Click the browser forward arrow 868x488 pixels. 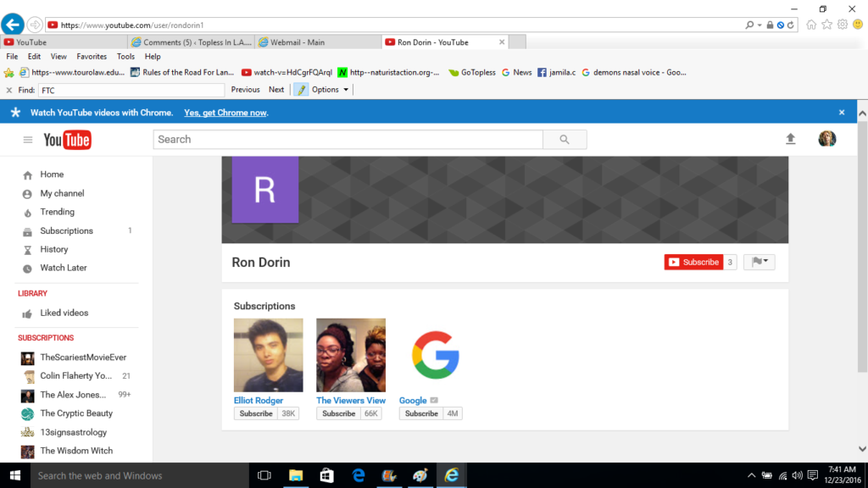pos(34,25)
